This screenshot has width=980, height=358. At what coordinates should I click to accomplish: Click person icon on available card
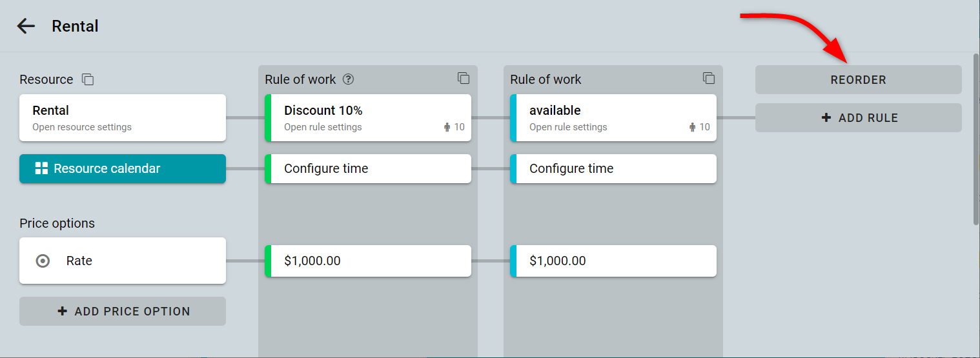[692, 127]
